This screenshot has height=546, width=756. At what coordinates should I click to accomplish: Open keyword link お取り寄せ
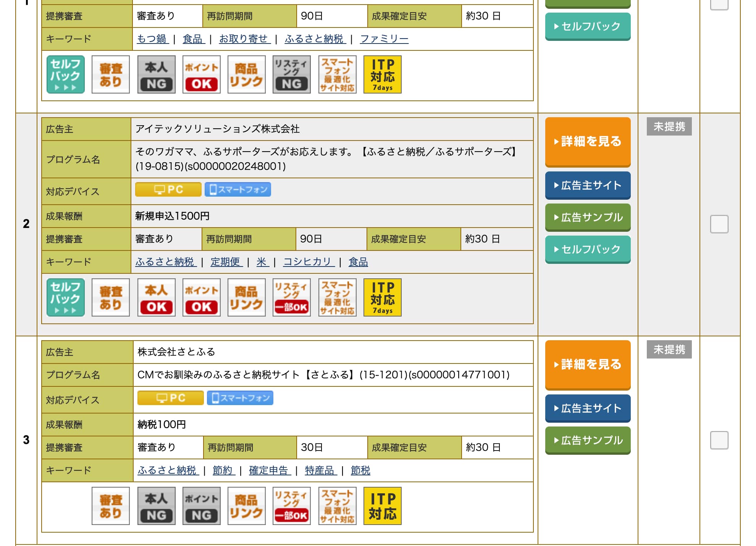click(245, 39)
